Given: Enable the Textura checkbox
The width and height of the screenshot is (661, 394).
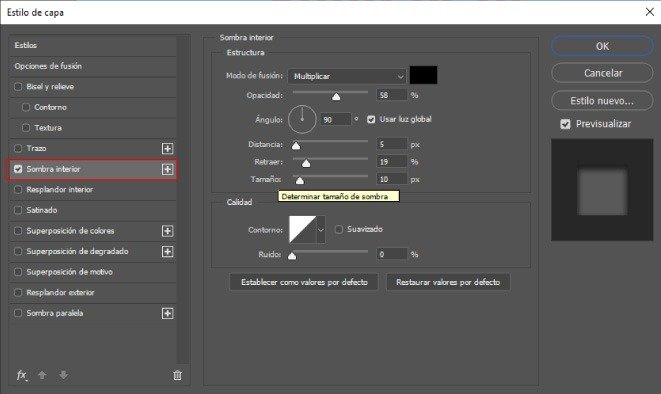Looking at the screenshot, I should pos(26,128).
